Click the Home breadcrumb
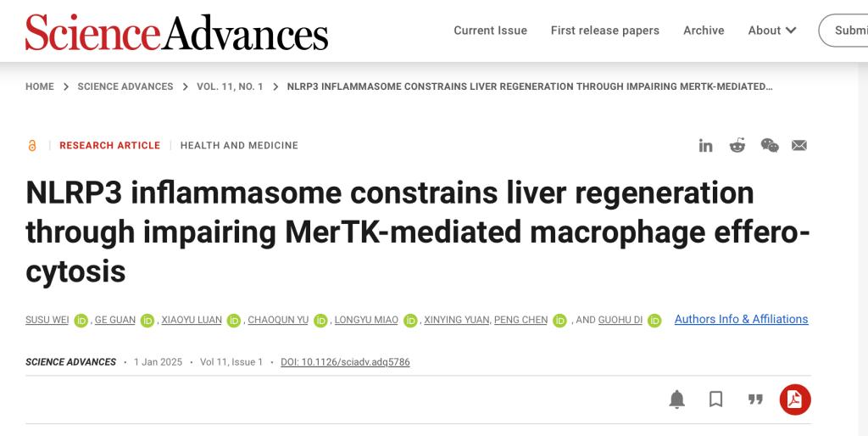This screenshot has height=436, width=868. (40, 87)
